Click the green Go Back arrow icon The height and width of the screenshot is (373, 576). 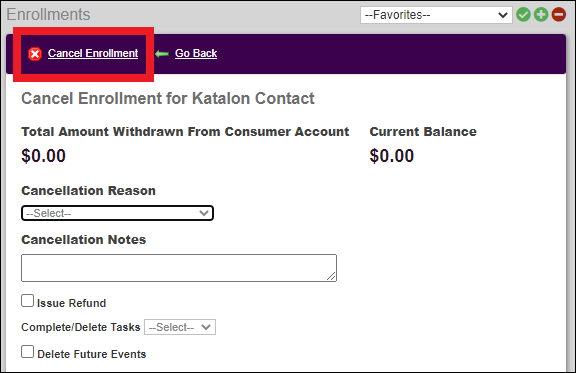(162, 54)
